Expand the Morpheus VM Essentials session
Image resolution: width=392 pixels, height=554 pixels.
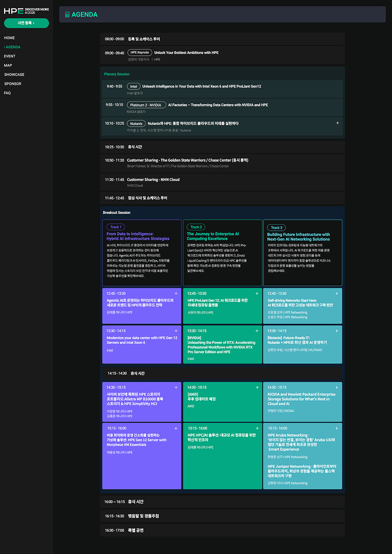[x=176, y=428]
